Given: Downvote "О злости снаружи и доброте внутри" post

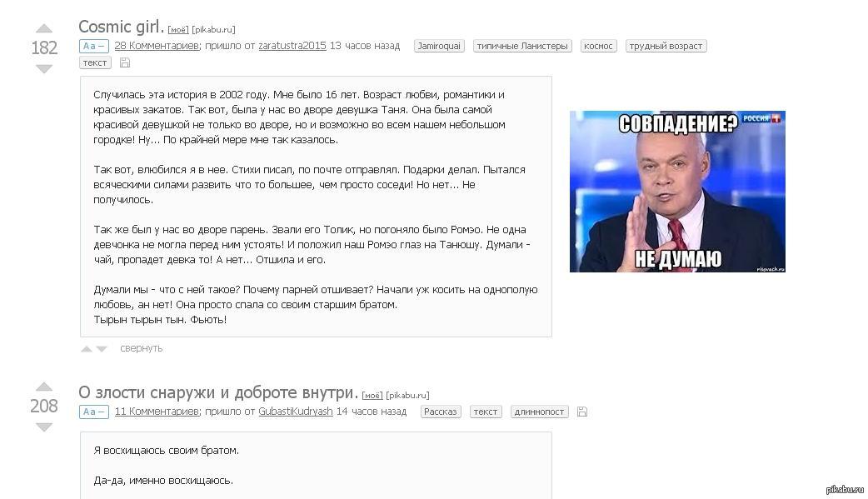Looking at the screenshot, I should click(44, 427).
